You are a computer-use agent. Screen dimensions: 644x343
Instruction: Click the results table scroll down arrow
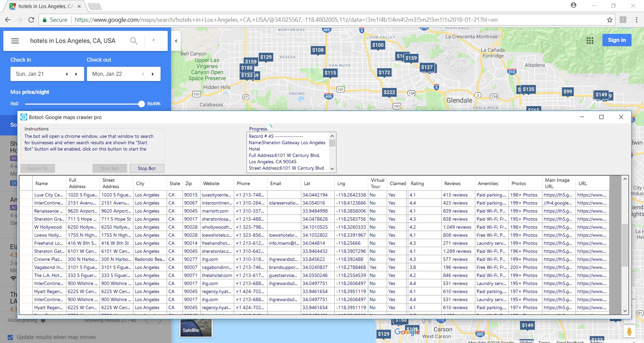coord(625,311)
